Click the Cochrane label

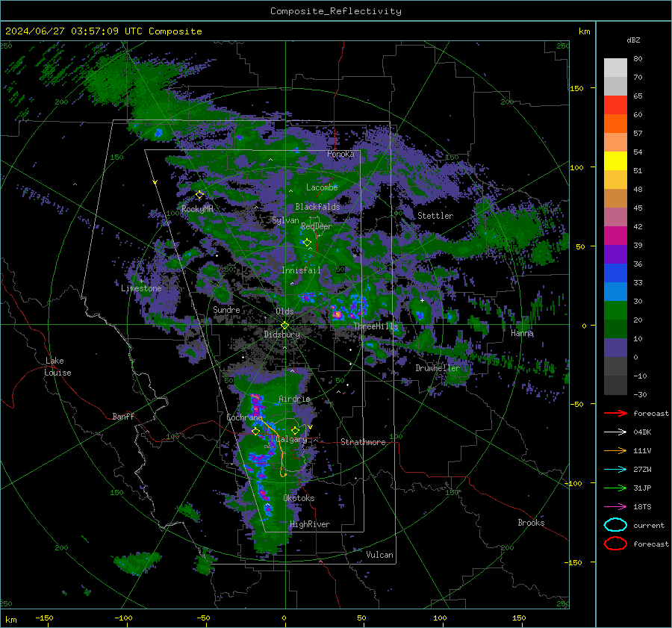pos(244,417)
